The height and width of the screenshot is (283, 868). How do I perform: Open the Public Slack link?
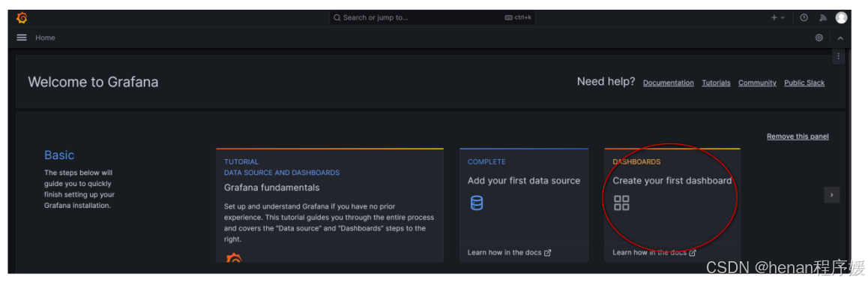click(x=804, y=83)
